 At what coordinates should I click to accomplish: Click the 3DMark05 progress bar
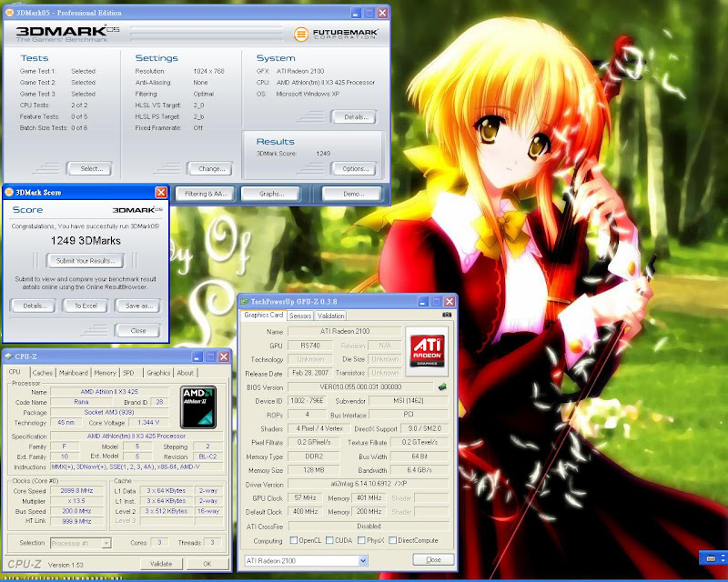(x=207, y=34)
